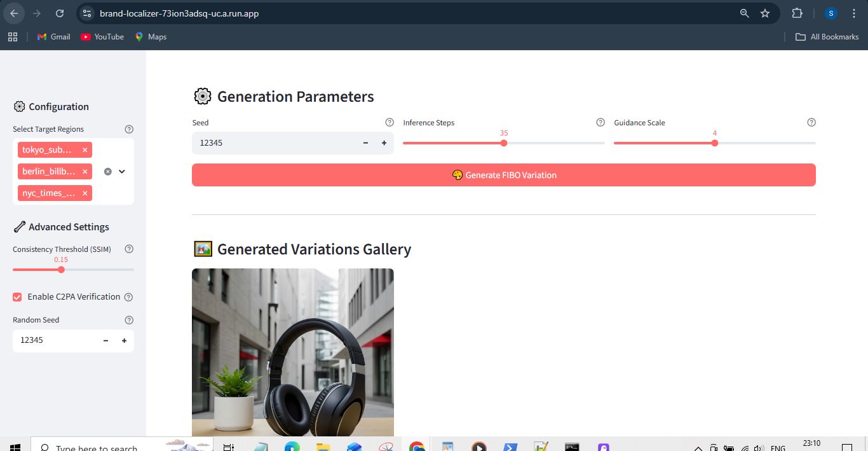Image resolution: width=868 pixels, height=451 pixels.
Task: Open the Maps bookmark
Action: (x=151, y=37)
